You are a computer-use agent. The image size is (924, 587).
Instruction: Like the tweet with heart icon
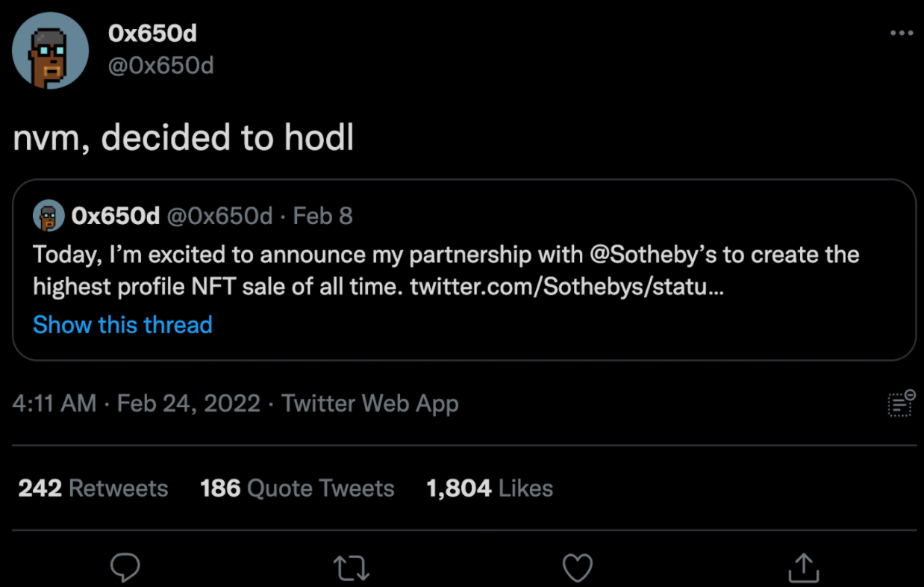577,568
